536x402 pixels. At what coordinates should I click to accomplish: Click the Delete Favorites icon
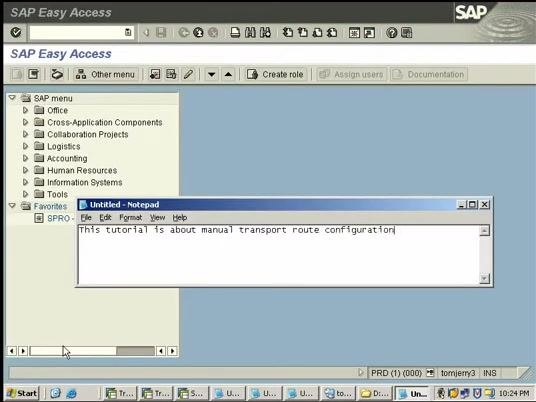tap(171, 74)
